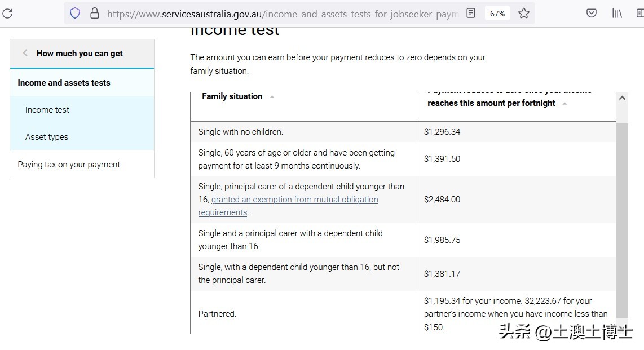Click the browser reload icon
Image resolution: width=644 pixels, height=350 pixels.
7,14
